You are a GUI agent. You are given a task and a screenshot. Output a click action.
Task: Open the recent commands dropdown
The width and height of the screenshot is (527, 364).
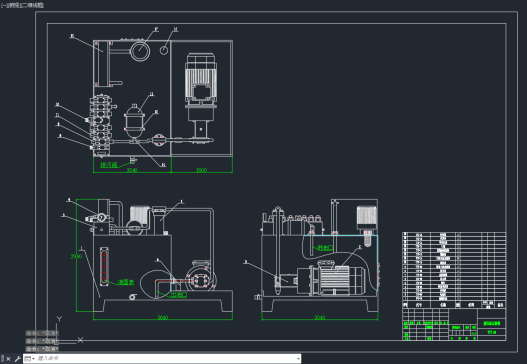(x=30, y=359)
